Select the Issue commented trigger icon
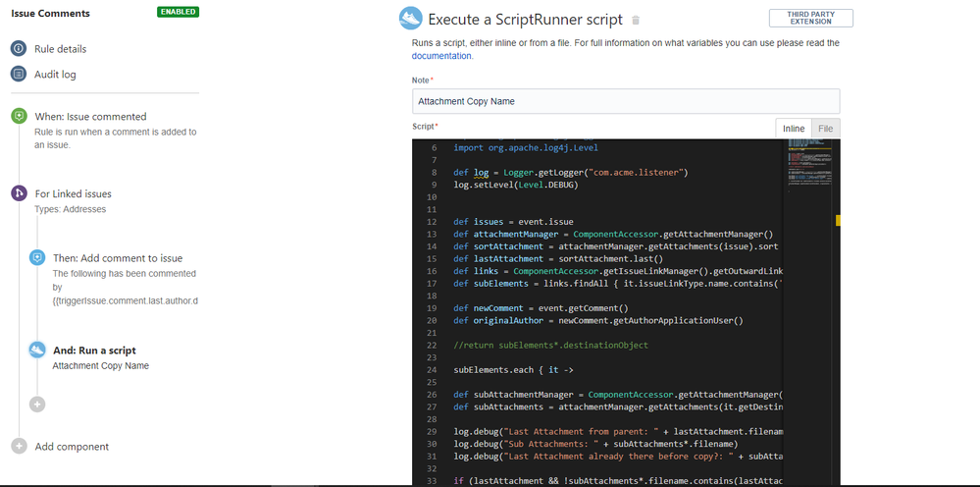This screenshot has height=487, width=980. point(19,116)
